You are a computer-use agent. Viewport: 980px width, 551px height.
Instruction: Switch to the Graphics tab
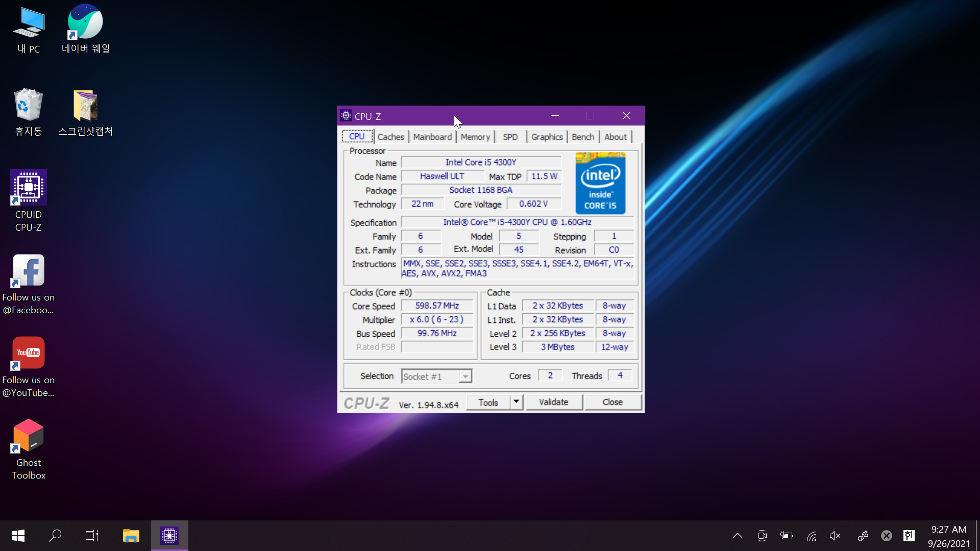(x=547, y=137)
